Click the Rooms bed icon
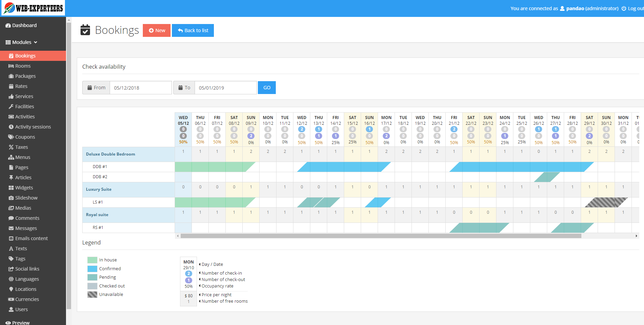 11,66
